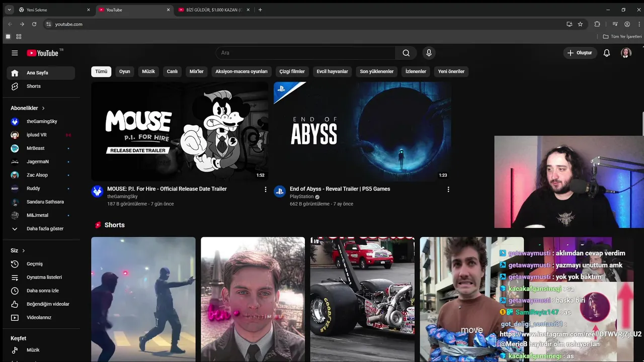Open theGamingSky subscription channel
Image resolution: width=644 pixels, height=362 pixels.
(41, 121)
